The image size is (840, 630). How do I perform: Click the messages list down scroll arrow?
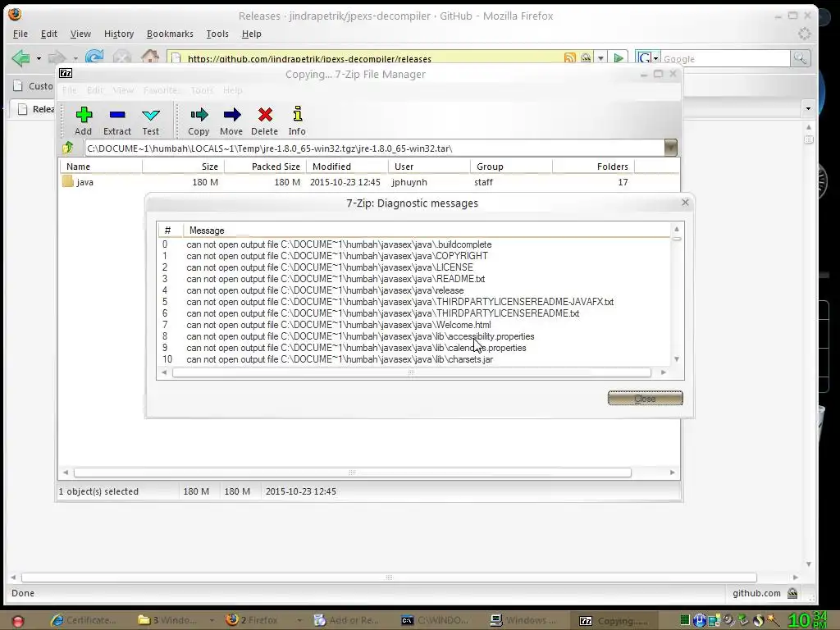677,359
